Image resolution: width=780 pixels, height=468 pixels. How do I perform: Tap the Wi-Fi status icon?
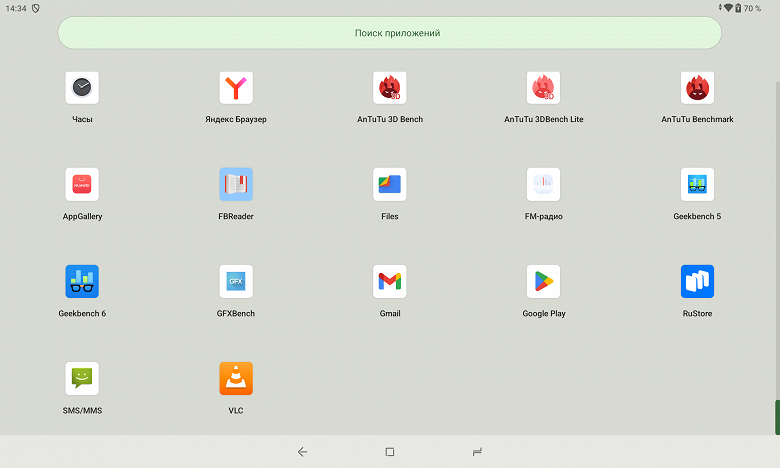[728, 8]
